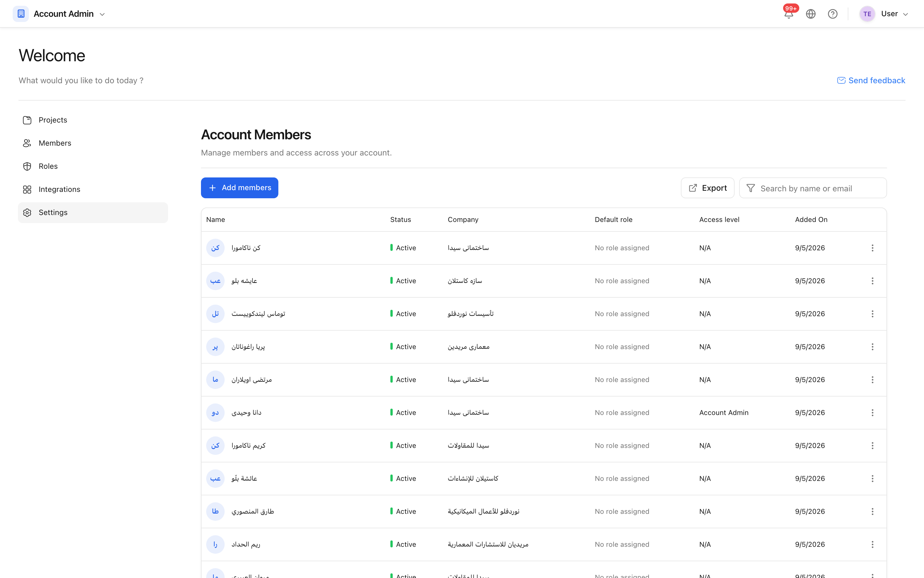Select Settings in the sidebar
The height and width of the screenshot is (578, 924).
93,212
